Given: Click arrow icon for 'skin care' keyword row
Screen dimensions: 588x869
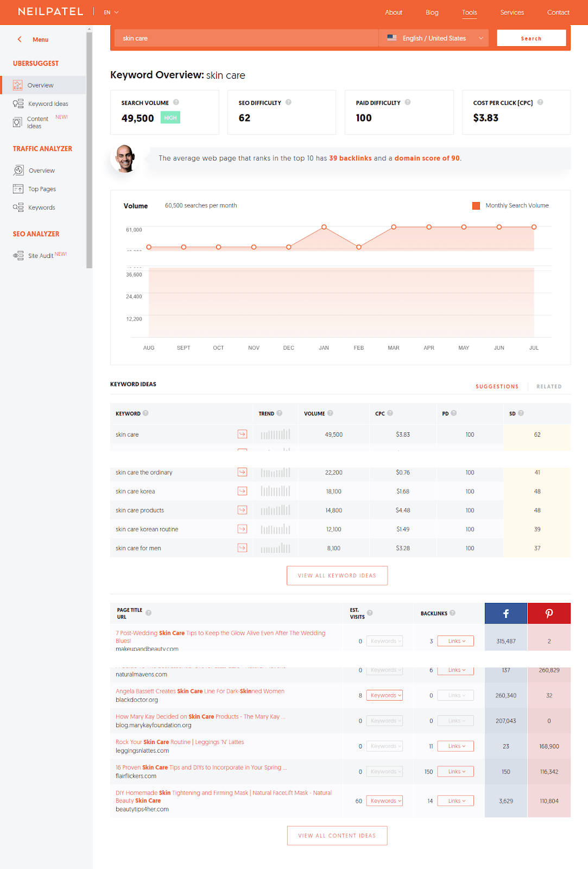Looking at the screenshot, I should pos(242,434).
